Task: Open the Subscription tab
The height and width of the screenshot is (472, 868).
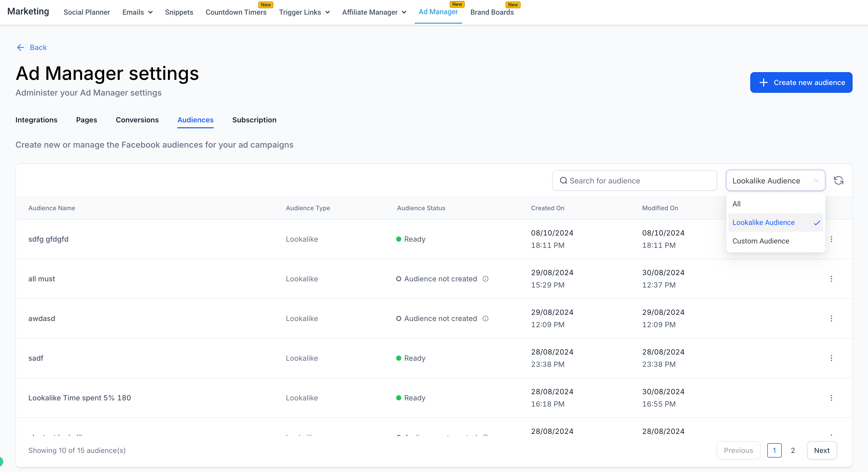Action: click(254, 120)
